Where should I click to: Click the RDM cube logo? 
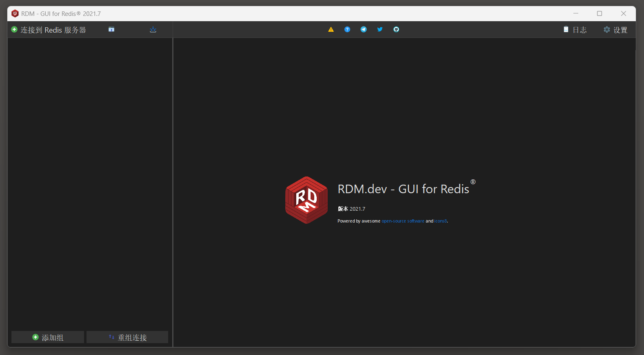point(306,200)
